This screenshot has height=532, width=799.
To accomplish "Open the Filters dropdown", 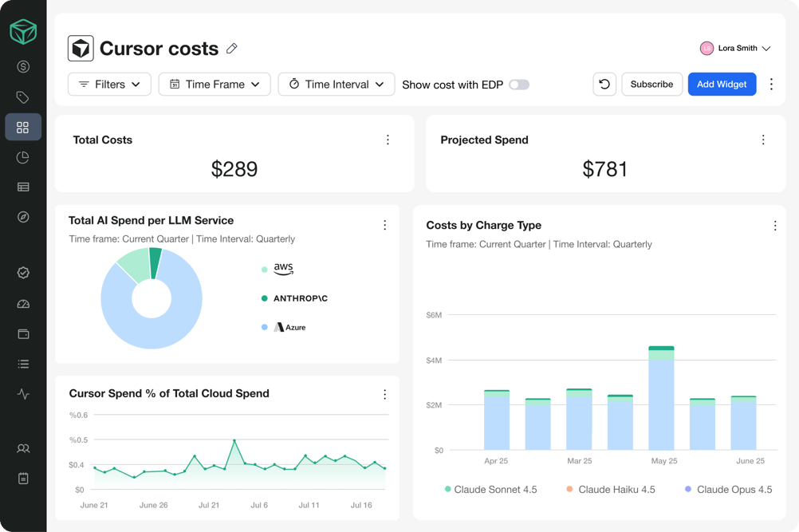I will coord(109,84).
